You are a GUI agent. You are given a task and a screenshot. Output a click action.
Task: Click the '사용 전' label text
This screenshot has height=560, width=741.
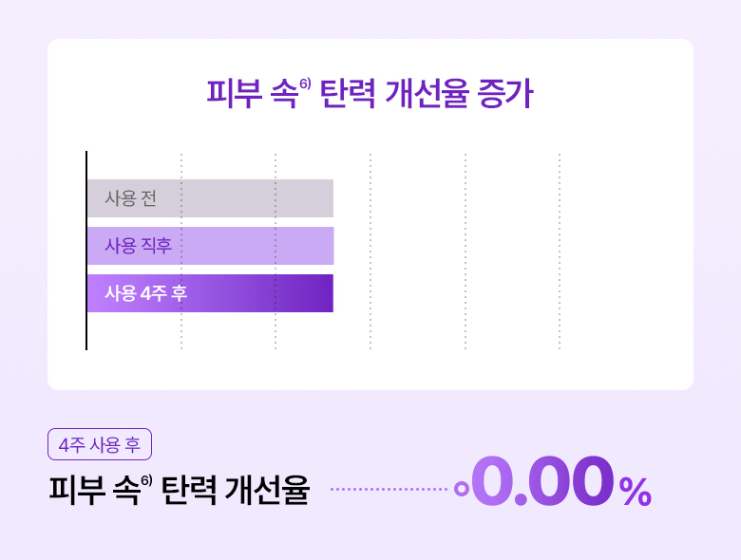[130, 198]
